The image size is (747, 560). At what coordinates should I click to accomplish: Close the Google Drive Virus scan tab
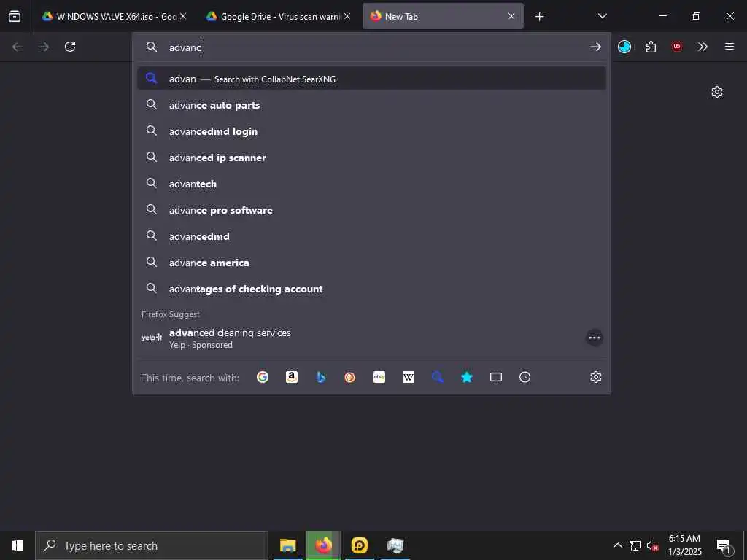point(347,16)
